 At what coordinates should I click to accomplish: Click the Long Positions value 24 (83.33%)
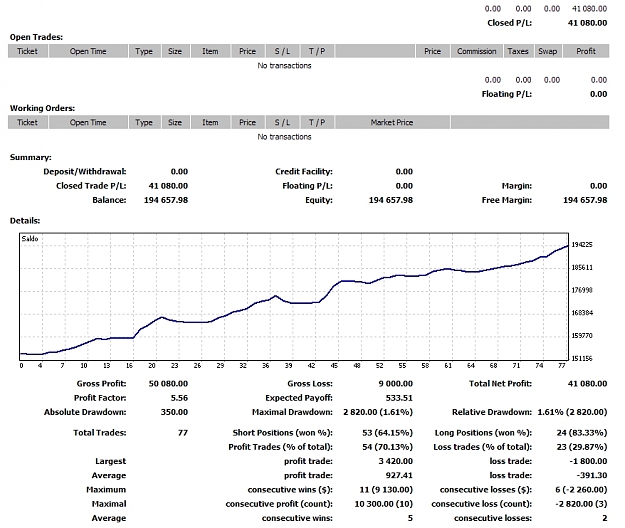(582, 433)
